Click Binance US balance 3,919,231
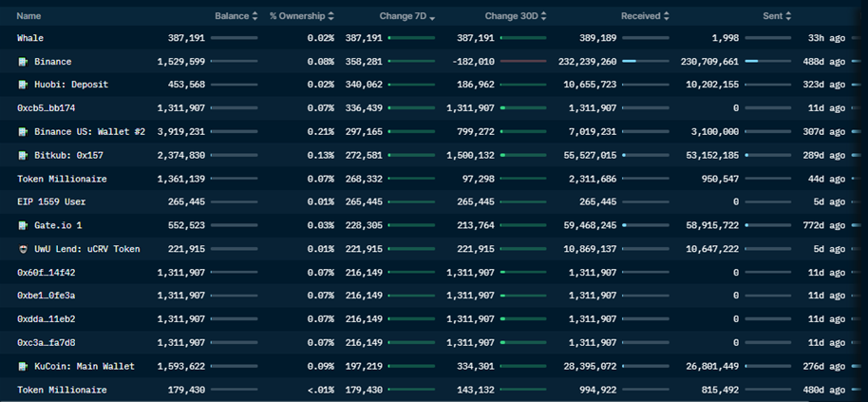The image size is (868, 402). (181, 132)
